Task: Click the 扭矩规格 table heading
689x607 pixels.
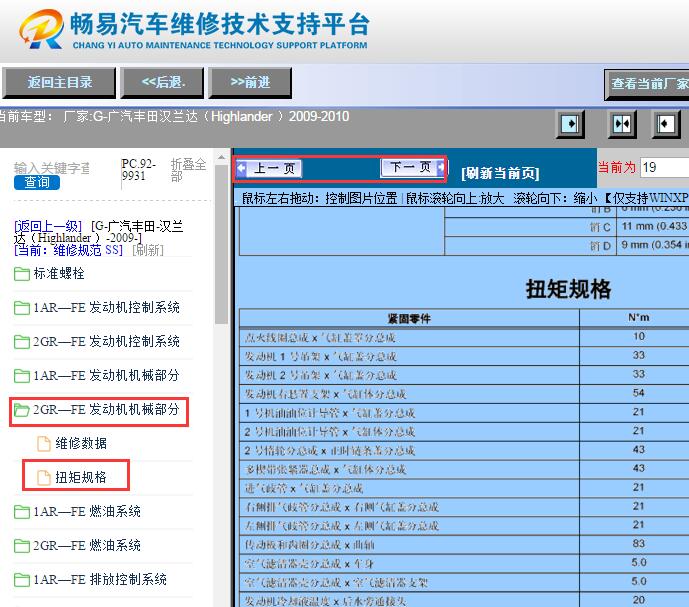Action: pyautogui.click(x=568, y=289)
